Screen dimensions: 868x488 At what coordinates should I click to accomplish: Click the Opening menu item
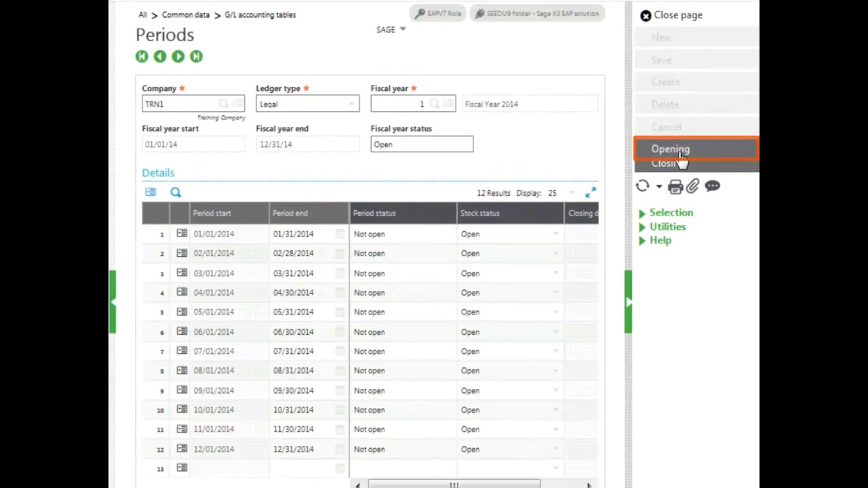[696, 149]
